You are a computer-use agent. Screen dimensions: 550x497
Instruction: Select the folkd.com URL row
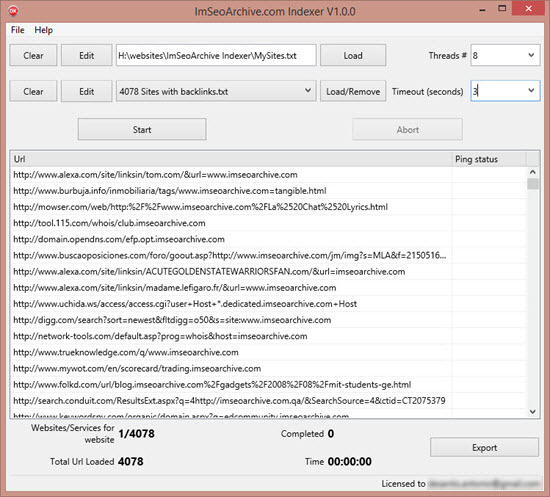(x=268, y=384)
